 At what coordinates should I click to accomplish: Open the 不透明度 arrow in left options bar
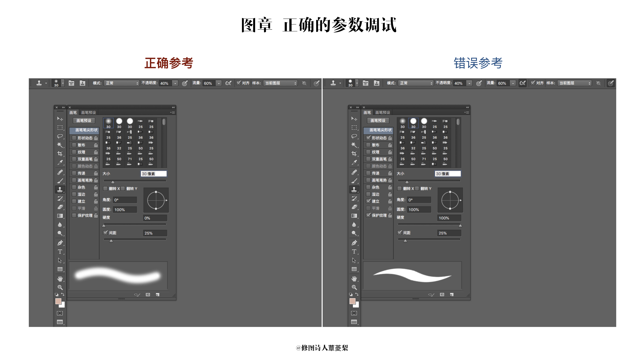175,83
